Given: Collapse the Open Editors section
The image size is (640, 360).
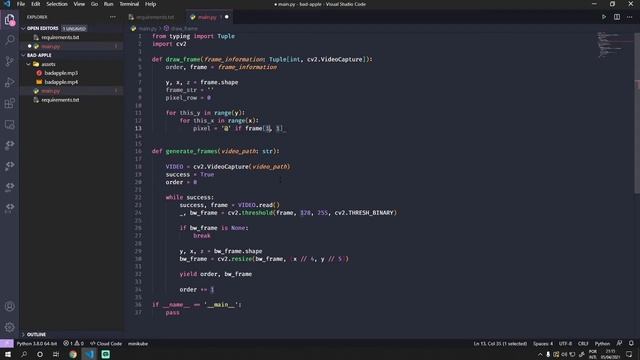Looking at the screenshot, I should tap(23, 29).
